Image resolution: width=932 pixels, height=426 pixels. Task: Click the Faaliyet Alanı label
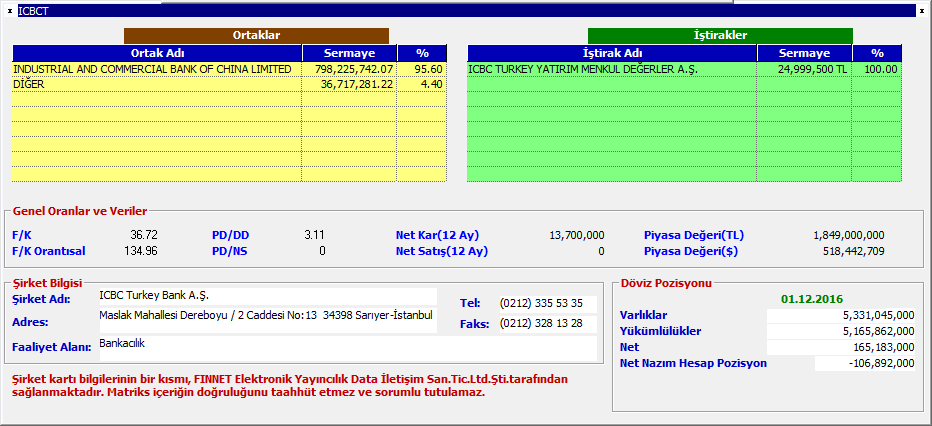pyautogui.click(x=52, y=347)
